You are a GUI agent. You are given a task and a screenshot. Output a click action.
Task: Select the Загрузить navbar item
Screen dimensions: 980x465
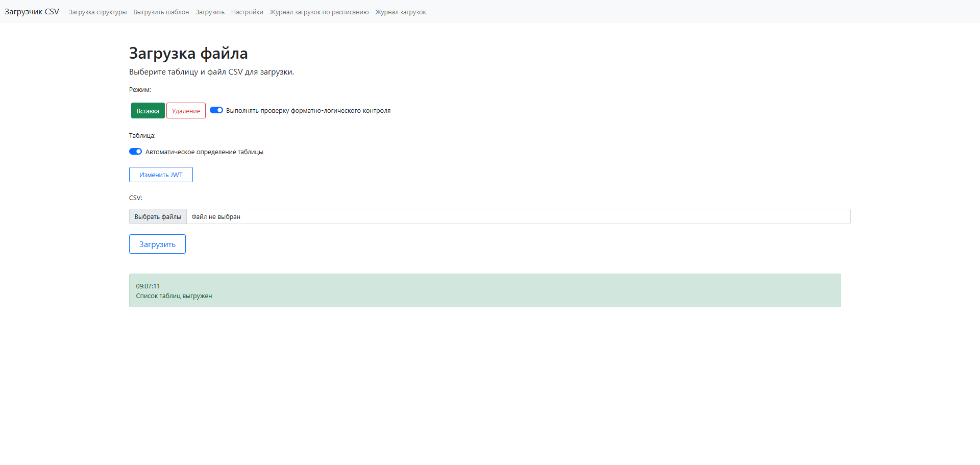pyautogui.click(x=210, y=12)
